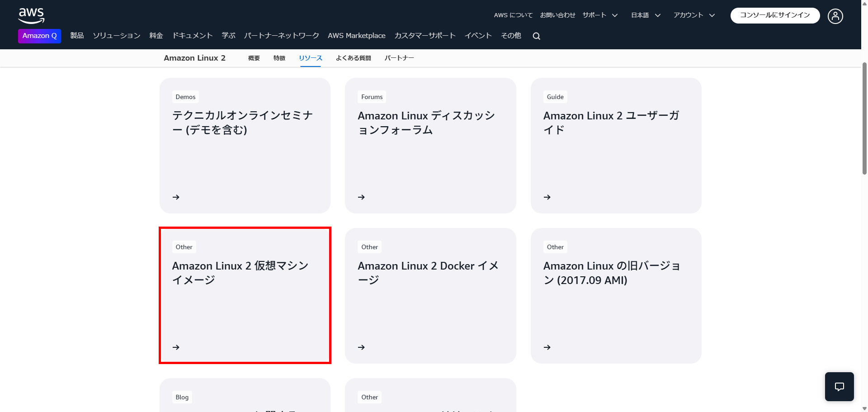The image size is (868, 412).
Task: Click the user profile avatar icon
Action: (835, 16)
